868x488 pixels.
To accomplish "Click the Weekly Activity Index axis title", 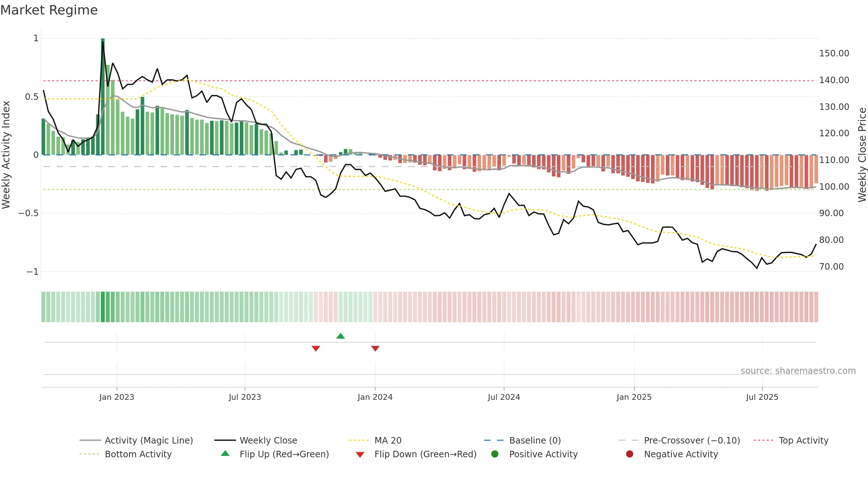I will [6, 155].
